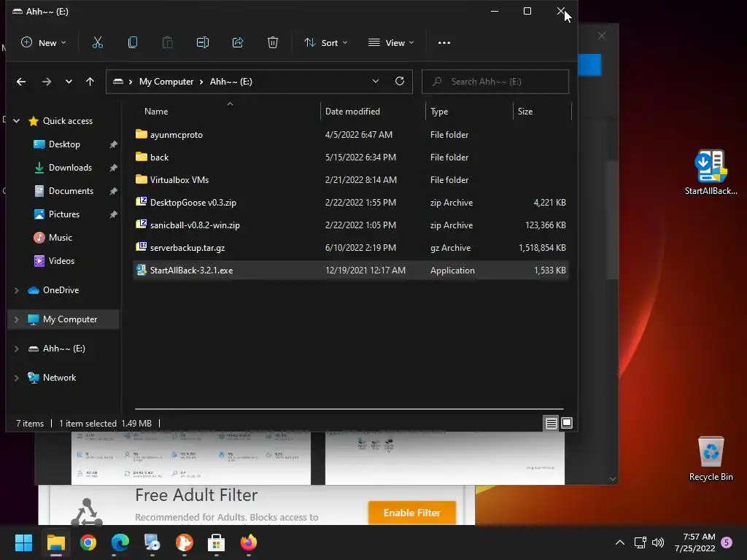Switch to large thumbnails view in status bar
Image resolution: width=747 pixels, height=560 pixels.
tap(566, 423)
